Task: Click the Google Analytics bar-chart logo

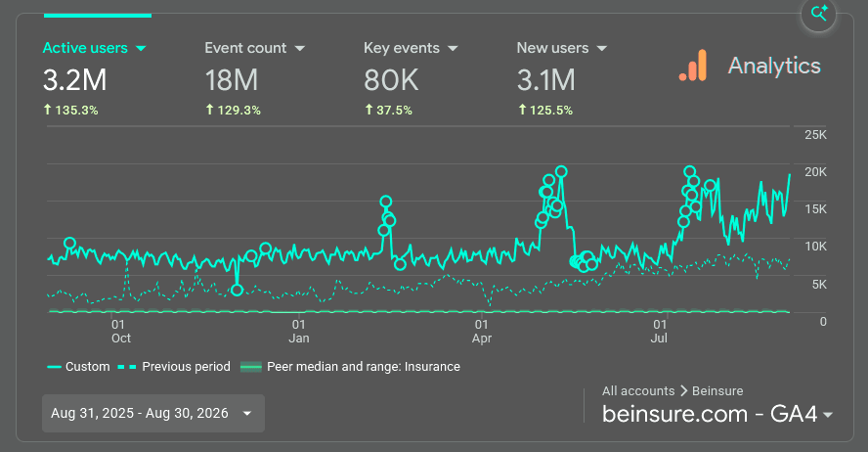Action: 693,66
